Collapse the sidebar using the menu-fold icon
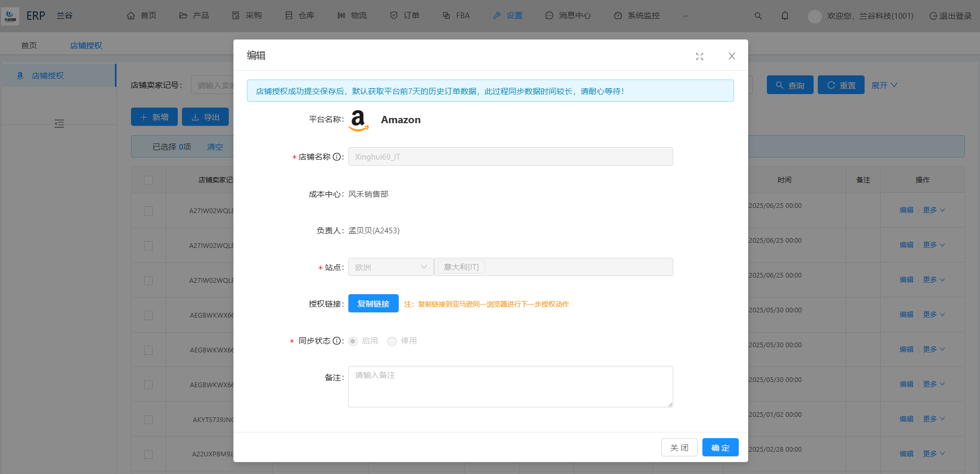 [59, 124]
